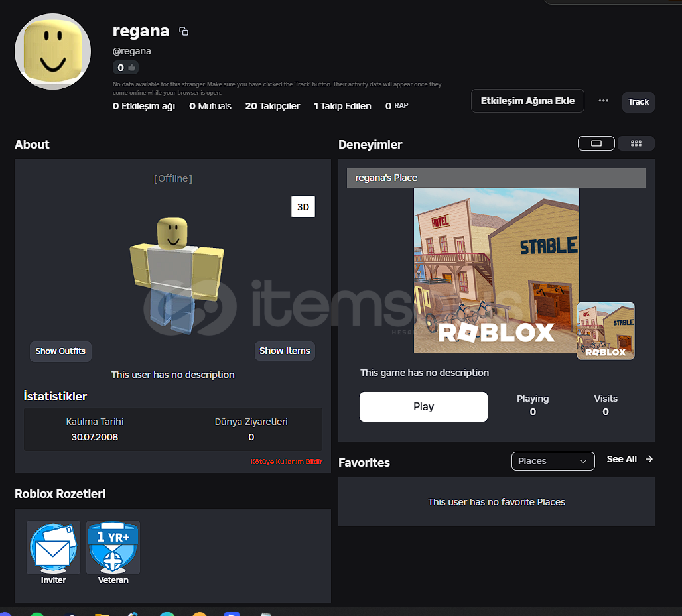This screenshot has height=616, width=682.
Task: Toggle the 3D avatar view
Action: (x=303, y=206)
